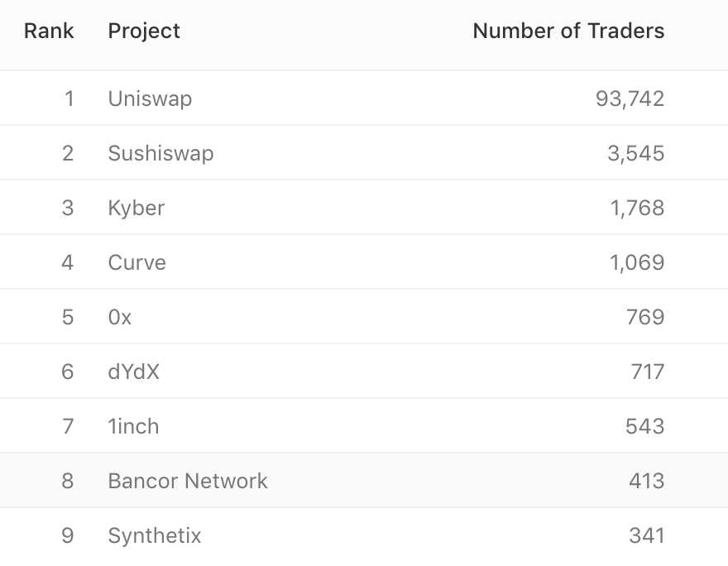Sort by the Project column header

144,31
